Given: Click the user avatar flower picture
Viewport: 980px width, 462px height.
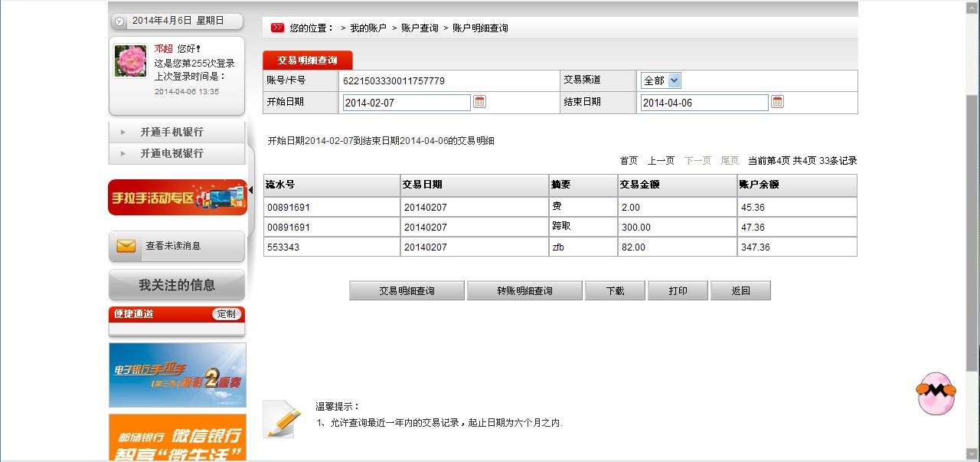Looking at the screenshot, I should [x=130, y=61].
